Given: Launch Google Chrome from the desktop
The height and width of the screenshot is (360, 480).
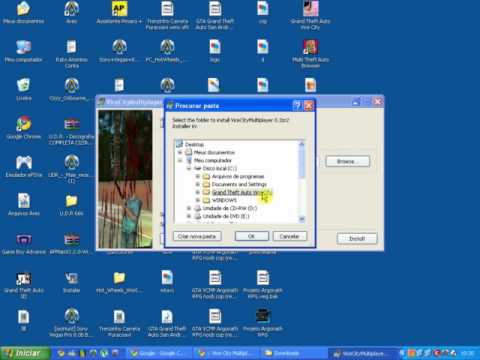Looking at the screenshot, I should [x=23, y=128].
